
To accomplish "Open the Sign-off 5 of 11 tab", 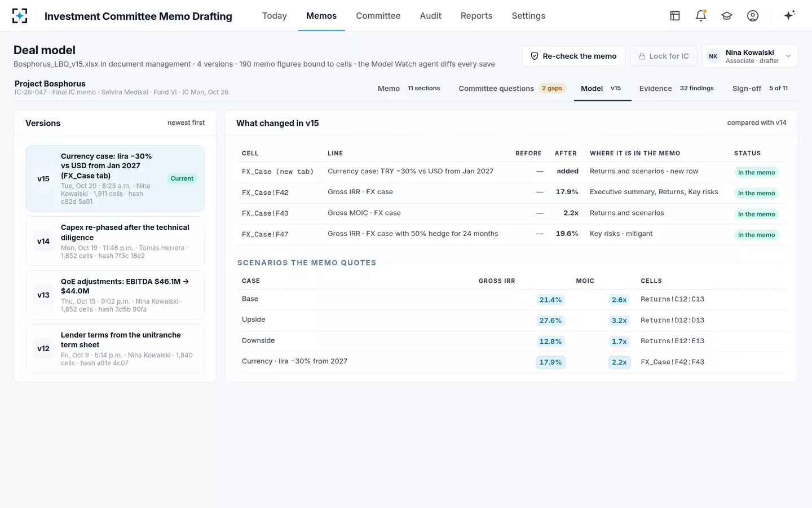I will click(x=760, y=89).
